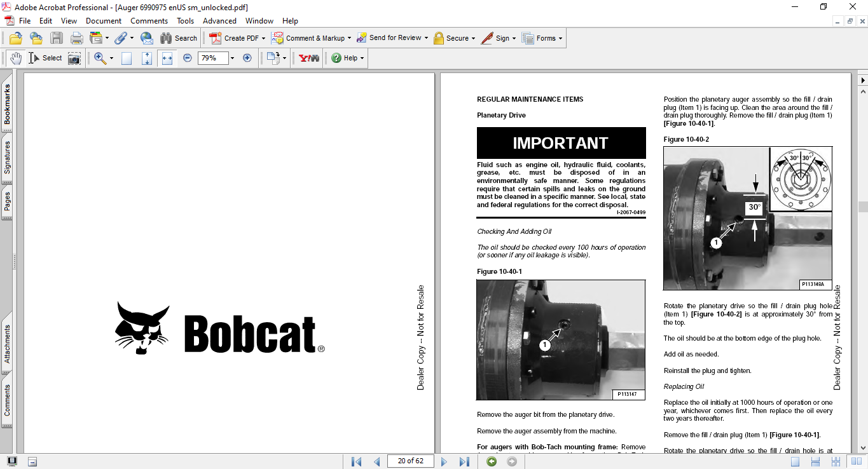Click the Email globe icon
Viewport: 868px width, 469px height.
pos(146,38)
